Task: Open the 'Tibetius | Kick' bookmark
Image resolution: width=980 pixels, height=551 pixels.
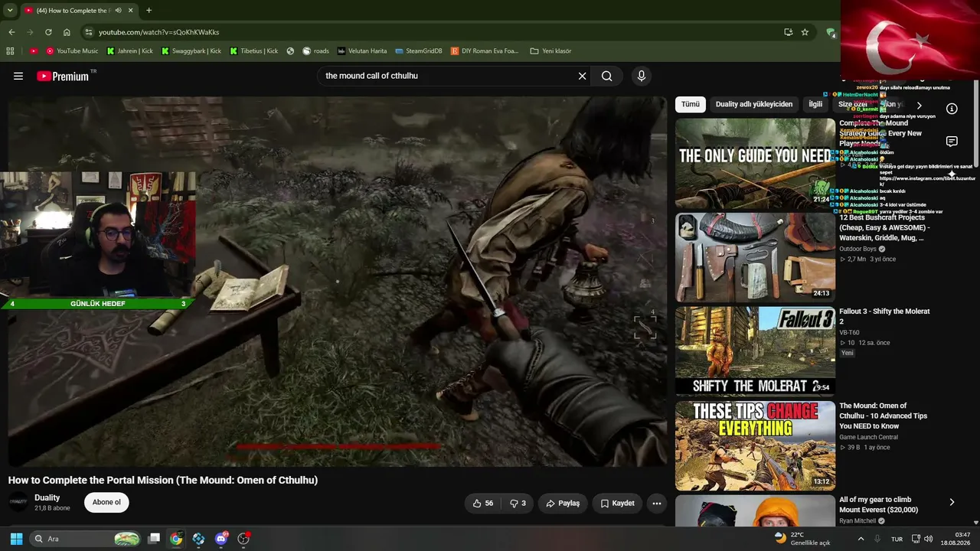Action: click(x=253, y=51)
